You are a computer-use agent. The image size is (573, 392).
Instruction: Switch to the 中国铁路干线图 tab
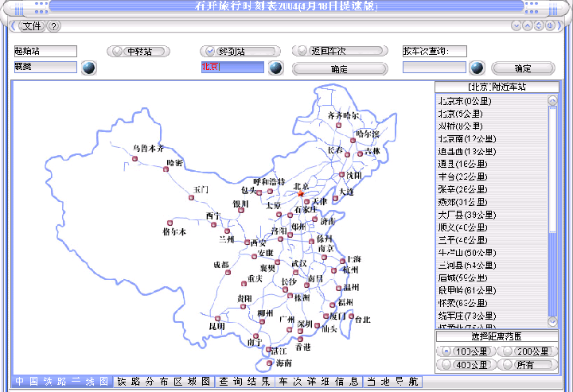coord(62,382)
